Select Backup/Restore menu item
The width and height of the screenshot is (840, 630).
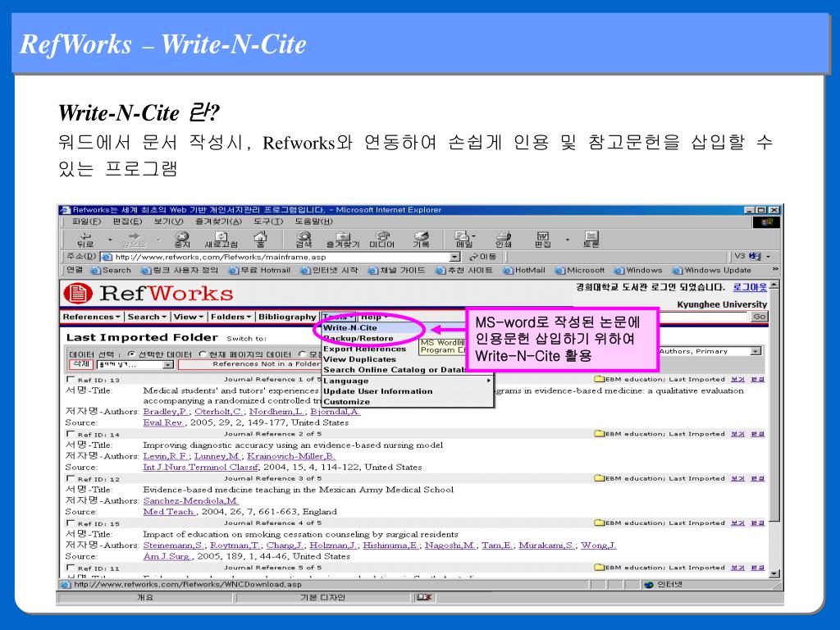click(358, 338)
